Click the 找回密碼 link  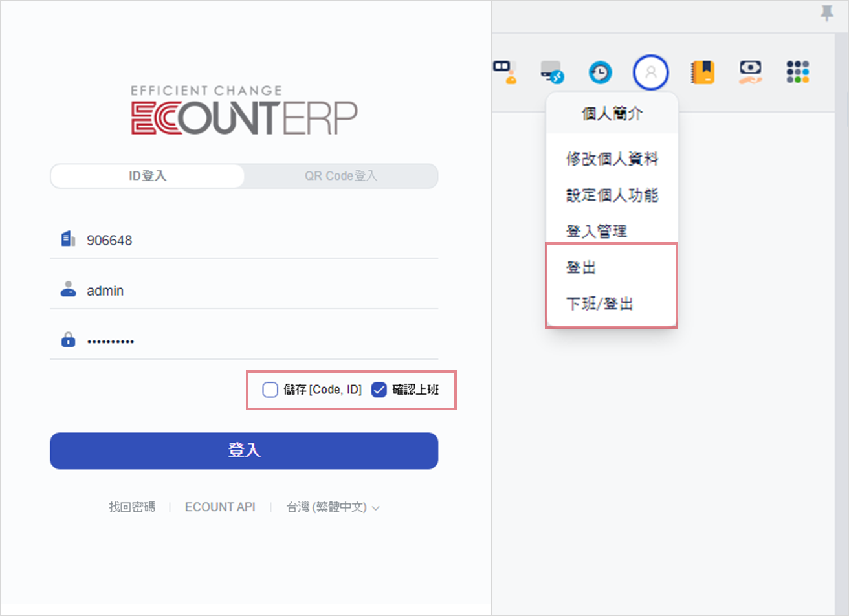pyautogui.click(x=131, y=507)
